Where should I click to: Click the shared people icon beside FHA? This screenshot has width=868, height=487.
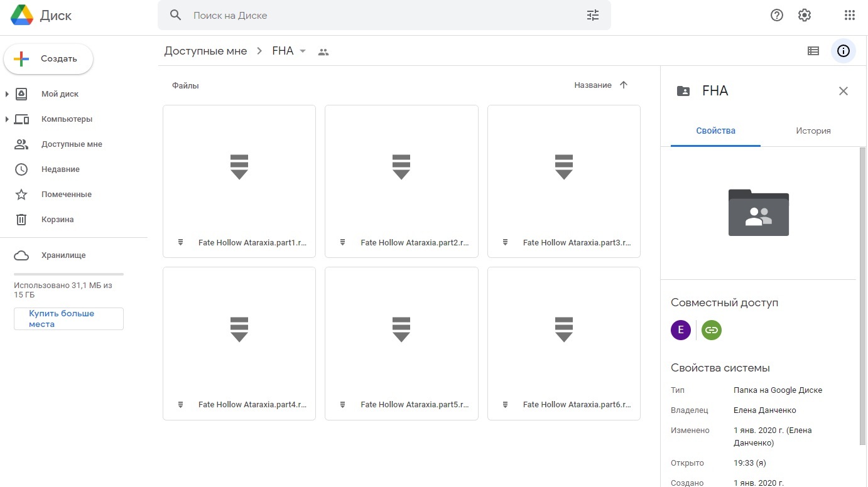(323, 52)
